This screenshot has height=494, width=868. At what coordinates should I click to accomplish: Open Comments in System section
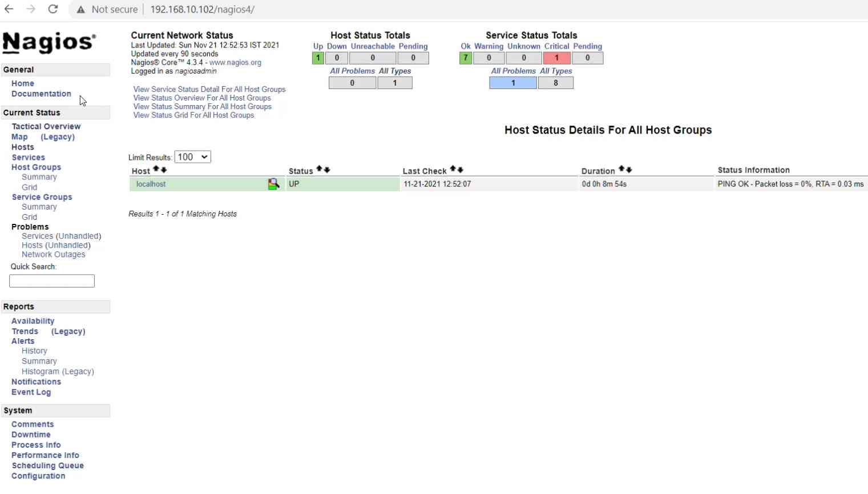tap(33, 424)
